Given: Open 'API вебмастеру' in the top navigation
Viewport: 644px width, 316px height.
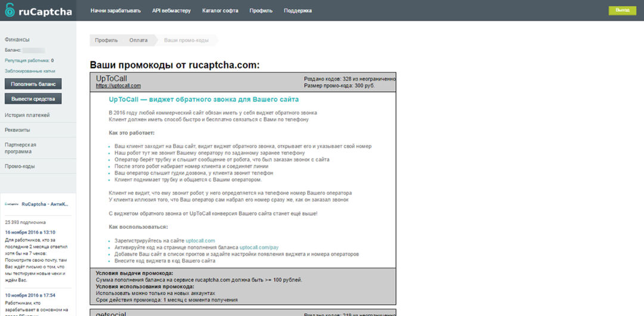Looking at the screenshot, I should point(171,11).
